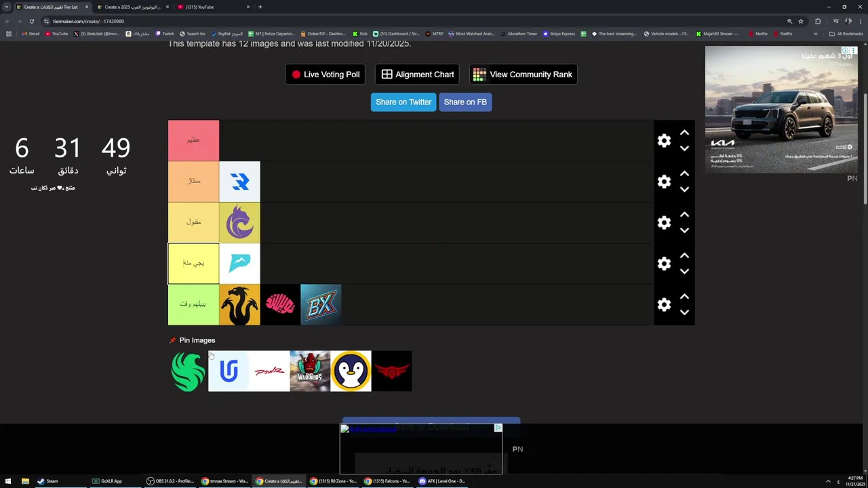Edit the light-orange مقبول tier label

pos(193,222)
